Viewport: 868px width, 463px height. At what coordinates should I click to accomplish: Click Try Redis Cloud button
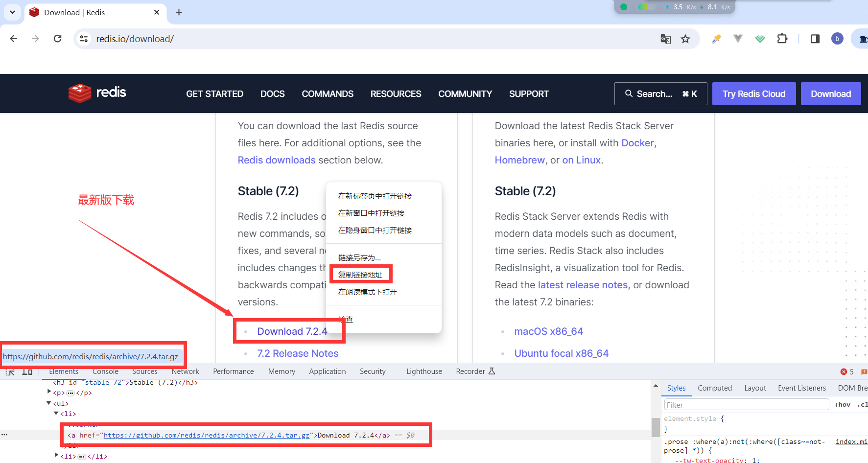(x=754, y=93)
